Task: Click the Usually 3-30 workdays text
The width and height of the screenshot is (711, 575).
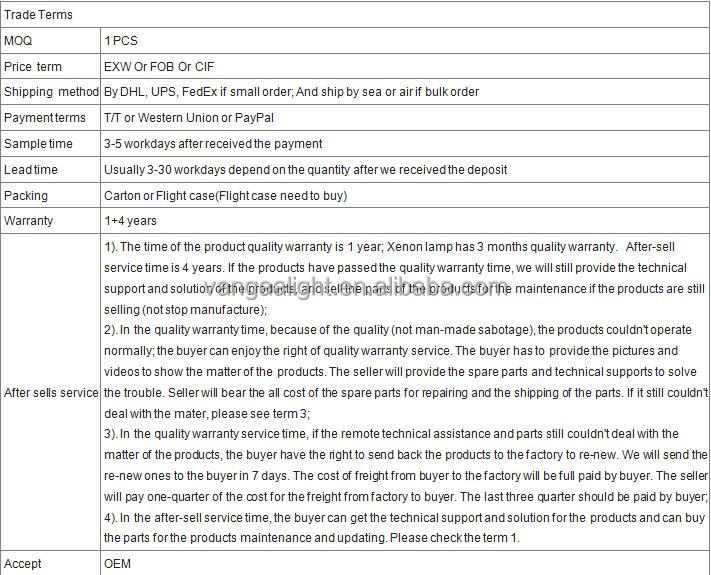Action: click(x=305, y=170)
